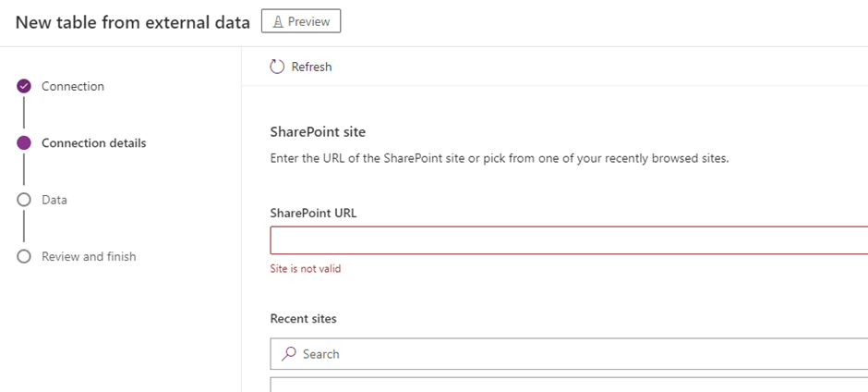Click the filled Connection details step circle
The width and height of the screenshot is (868, 392).
click(24, 143)
